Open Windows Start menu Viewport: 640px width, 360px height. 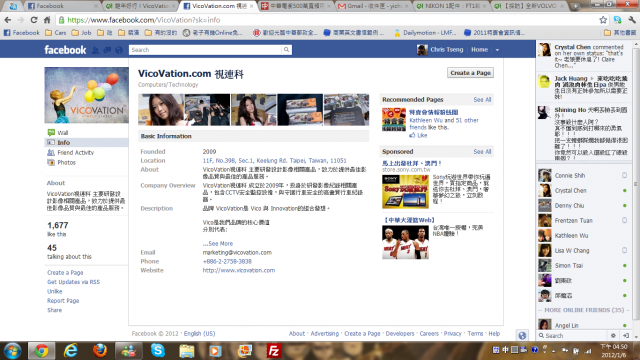pos(12,351)
